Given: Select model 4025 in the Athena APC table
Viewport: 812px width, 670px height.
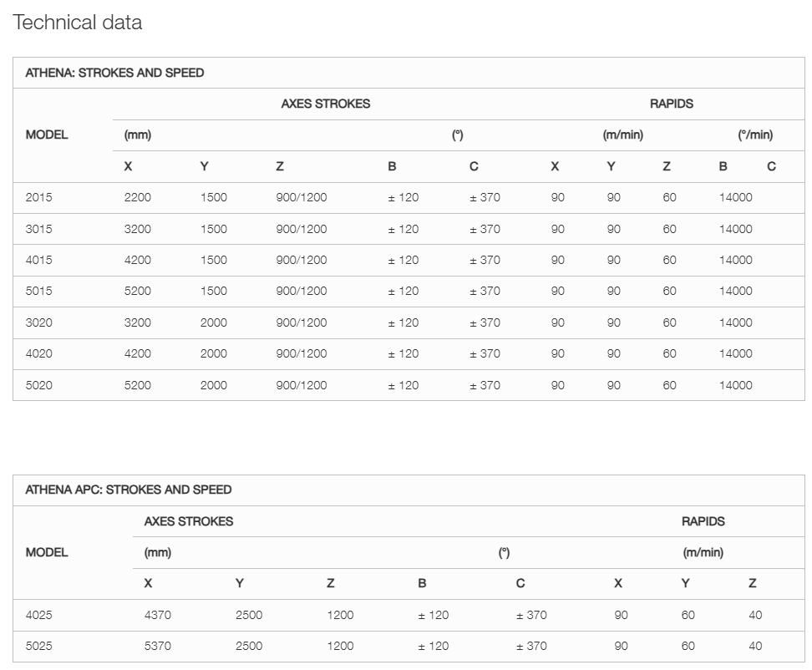Looking at the screenshot, I should (38, 615).
